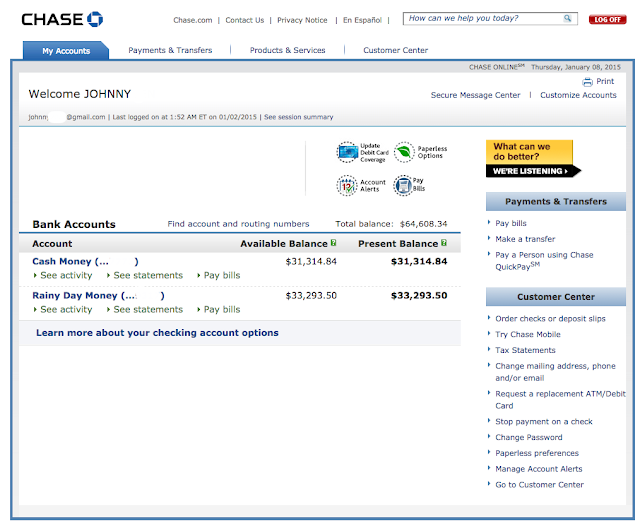Open Products & Services tab
The width and height of the screenshot is (640, 526).
click(287, 50)
